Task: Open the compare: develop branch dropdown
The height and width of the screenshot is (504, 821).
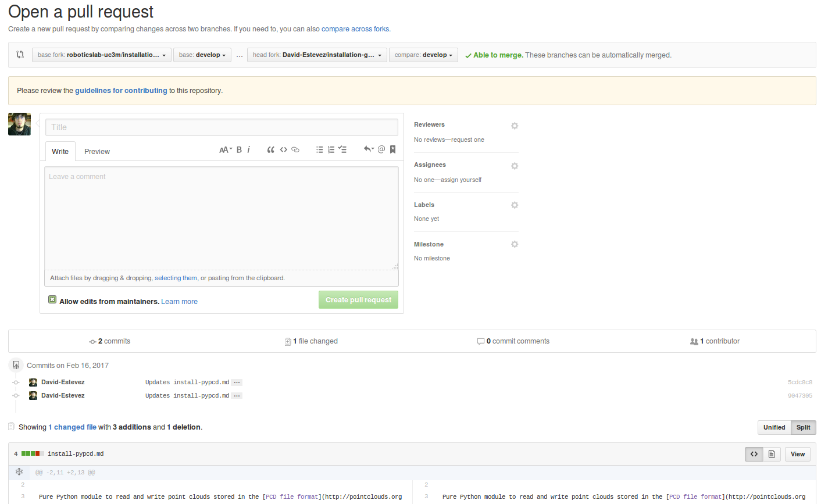Action: pyautogui.click(x=423, y=55)
